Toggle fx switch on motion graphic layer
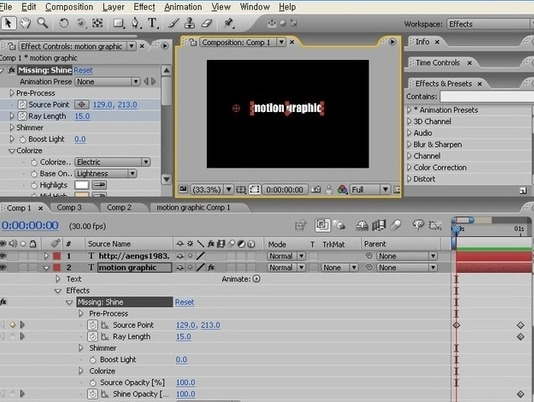 point(211,267)
